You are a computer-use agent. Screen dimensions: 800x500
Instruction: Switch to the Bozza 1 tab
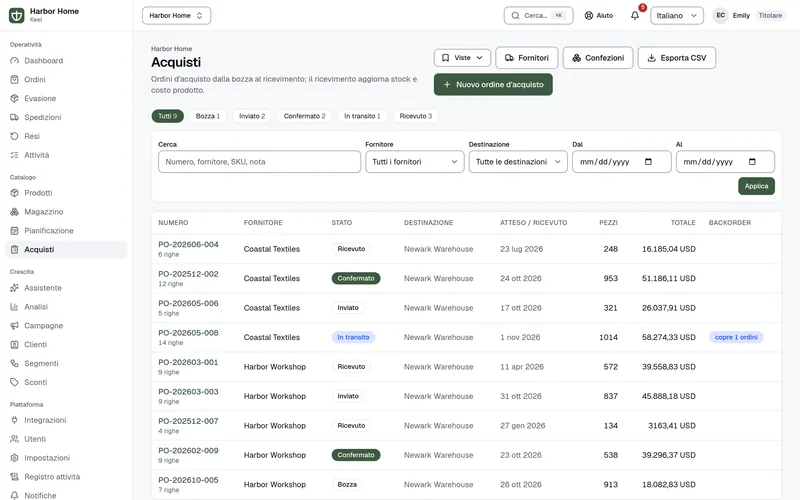click(x=208, y=116)
